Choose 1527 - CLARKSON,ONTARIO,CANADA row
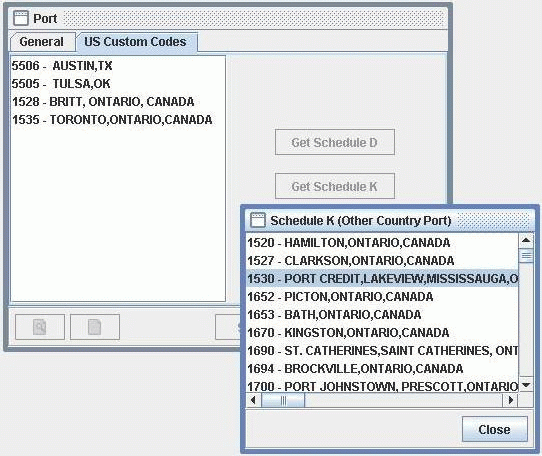 pyautogui.click(x=382, y=261)
